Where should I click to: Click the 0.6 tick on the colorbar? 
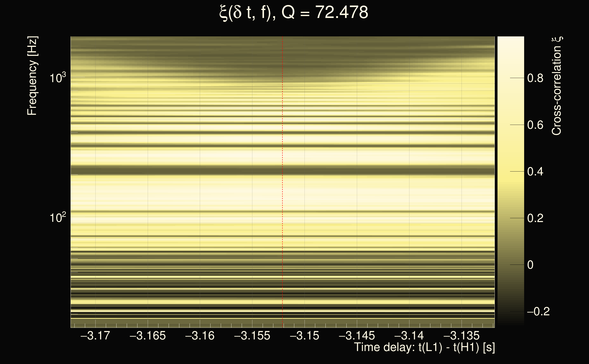coord(535,125)
